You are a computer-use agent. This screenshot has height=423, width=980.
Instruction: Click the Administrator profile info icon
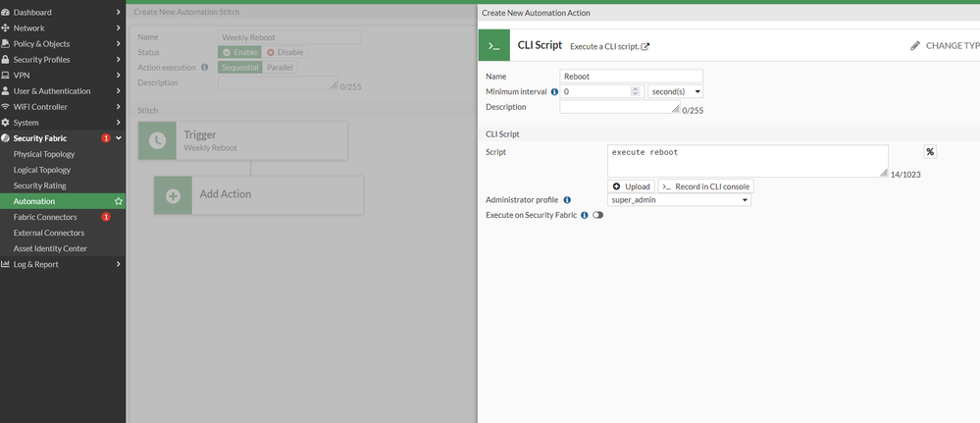tap(567, 200)
